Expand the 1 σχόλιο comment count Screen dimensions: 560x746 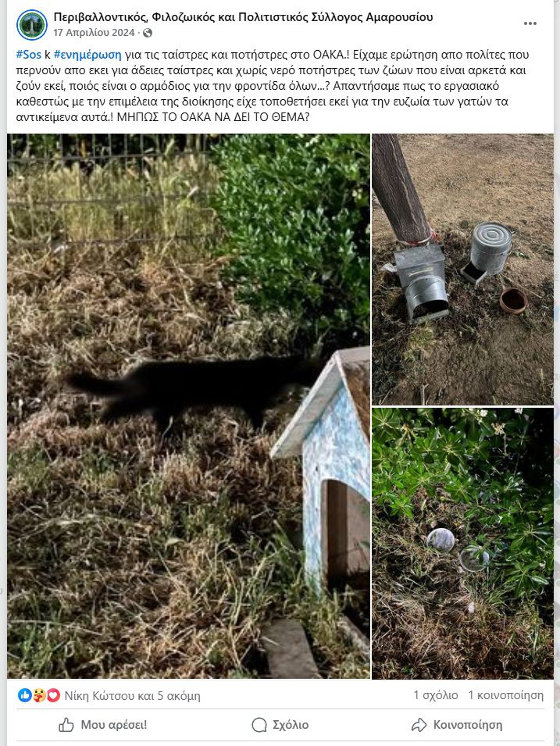pos(435,695)
